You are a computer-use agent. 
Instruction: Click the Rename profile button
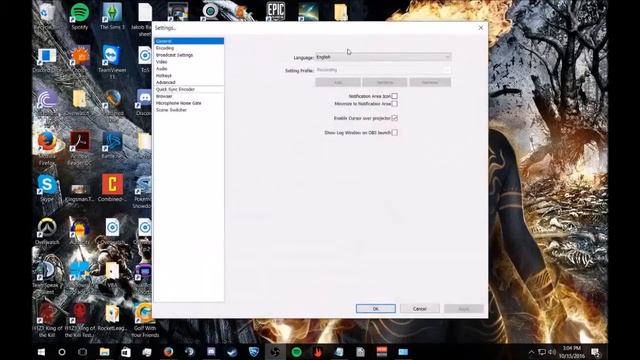[384, 82]
